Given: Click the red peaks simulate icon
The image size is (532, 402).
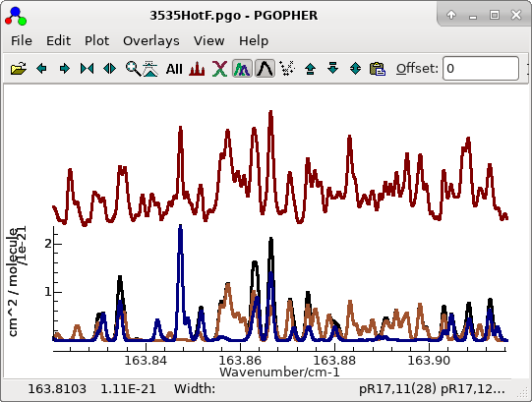Looking at the screenshot, I should [197, 69].
